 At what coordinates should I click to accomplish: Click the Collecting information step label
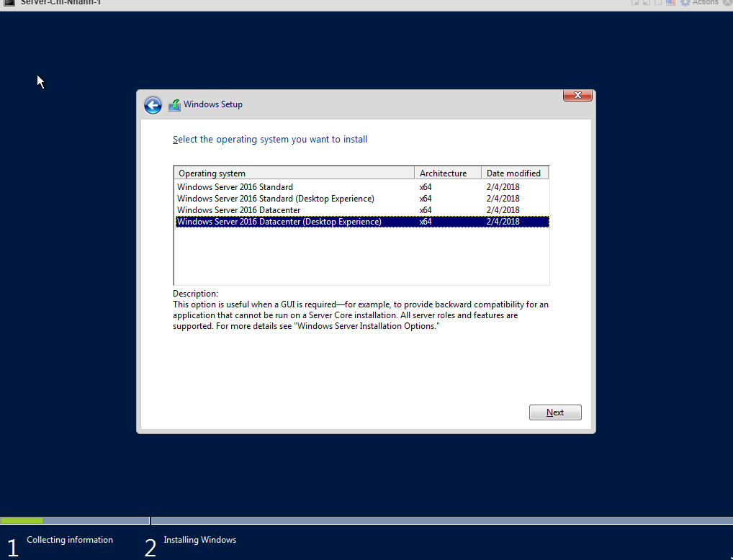[x=70, y=540]
